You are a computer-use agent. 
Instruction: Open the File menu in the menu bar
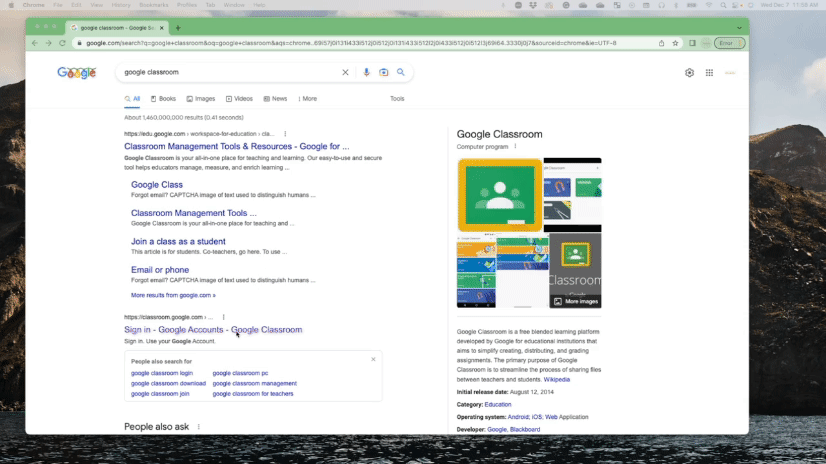pyautogui.click(x=57, y=5)
